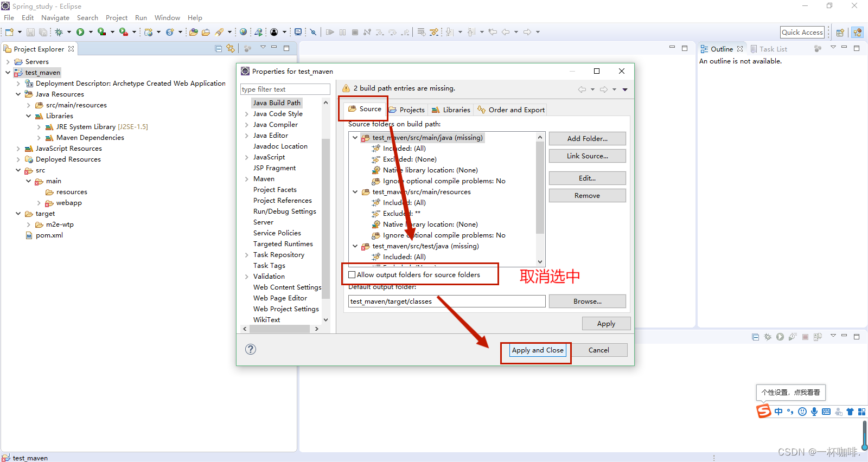Toggle the Chinese input mode 中 icon
Screen dimensions: 868x462
[x=778, y=412]
